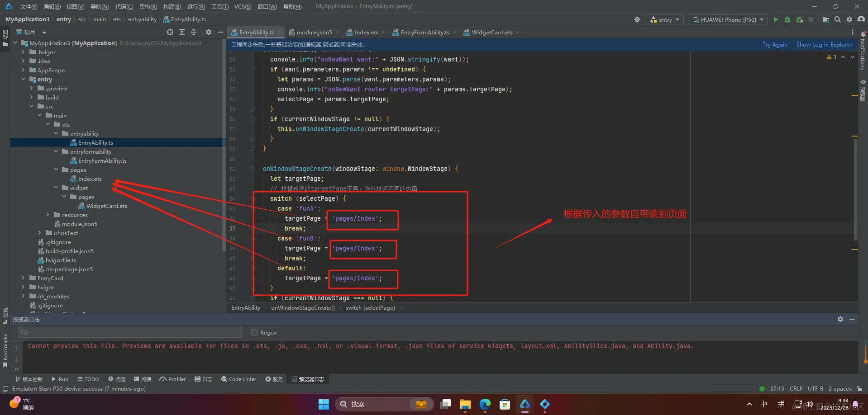Click Show Log in Explorer link
This screenshot has width=868, height=415.
click(x=824, y=44)
